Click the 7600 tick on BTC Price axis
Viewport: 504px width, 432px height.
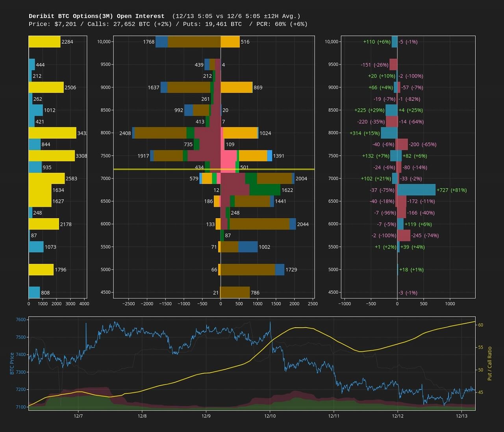pyautogui.click(x=21, y=320)
